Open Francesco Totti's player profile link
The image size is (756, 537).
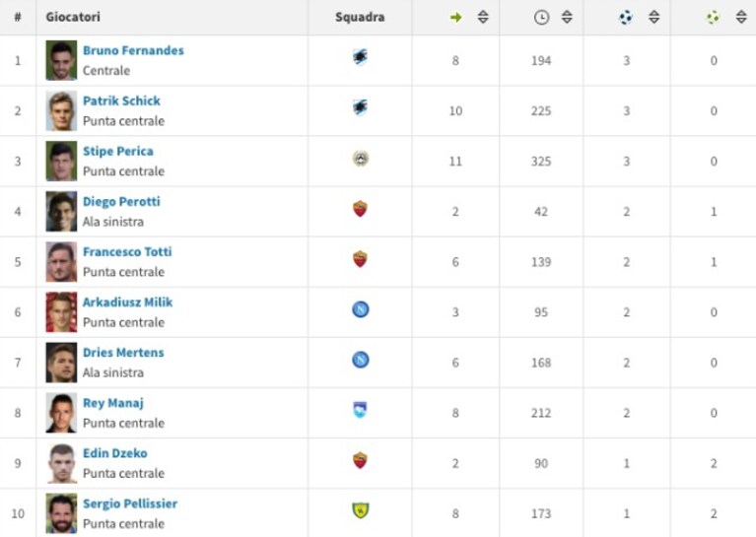tap(127, 251)
